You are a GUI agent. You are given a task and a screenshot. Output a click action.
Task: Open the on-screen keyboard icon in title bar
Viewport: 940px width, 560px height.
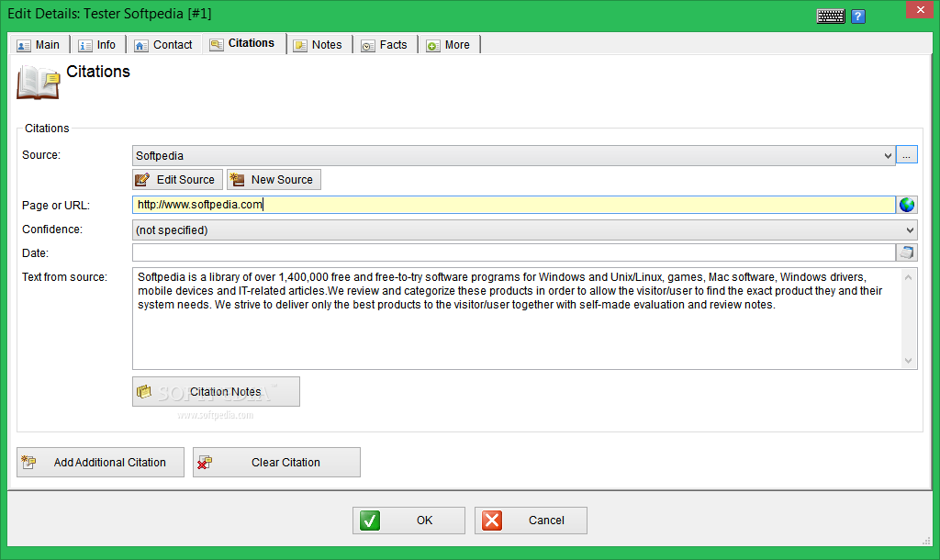point(831,17)
